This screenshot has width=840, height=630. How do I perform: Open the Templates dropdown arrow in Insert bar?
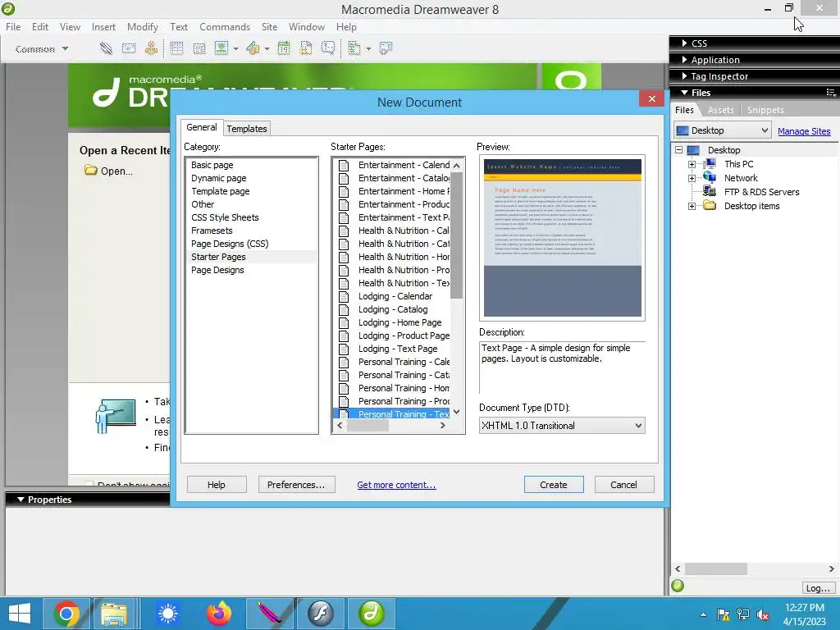[368, 48]
